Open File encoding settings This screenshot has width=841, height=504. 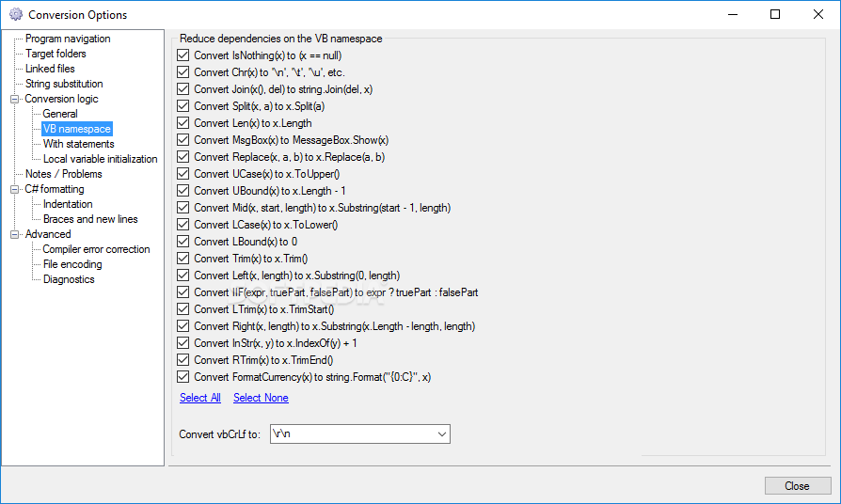click(72, 264)
